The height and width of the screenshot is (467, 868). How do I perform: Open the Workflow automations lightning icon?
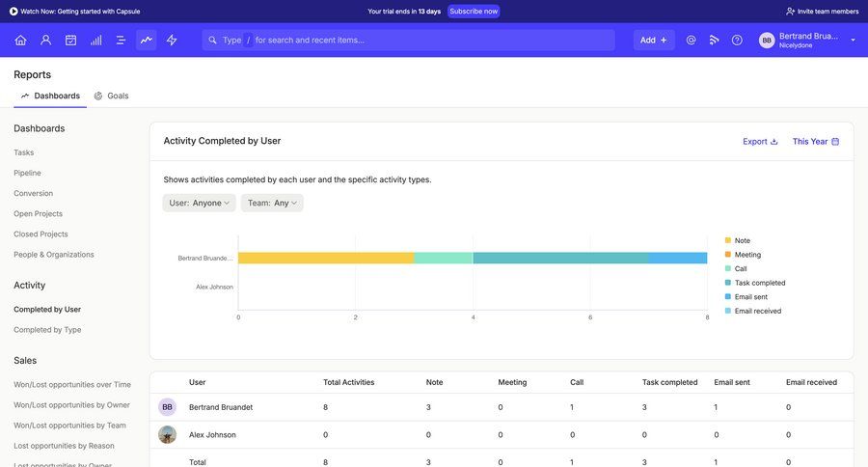(172, 41)
